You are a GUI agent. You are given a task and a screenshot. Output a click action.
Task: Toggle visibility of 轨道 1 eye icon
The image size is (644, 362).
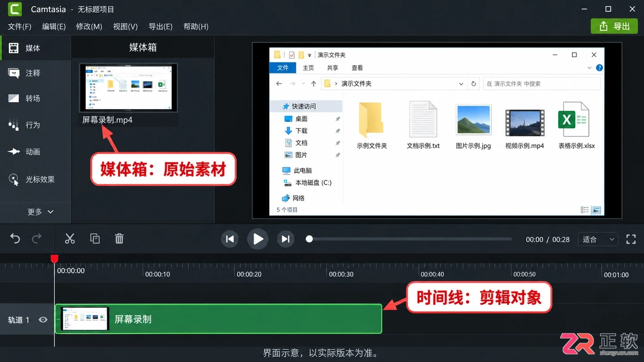click(43, 320)
